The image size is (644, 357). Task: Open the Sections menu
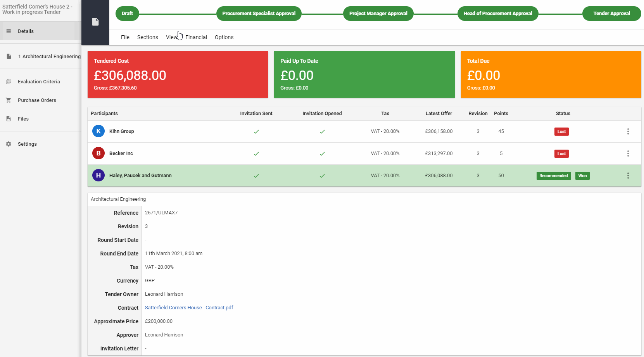pos(148,37)
